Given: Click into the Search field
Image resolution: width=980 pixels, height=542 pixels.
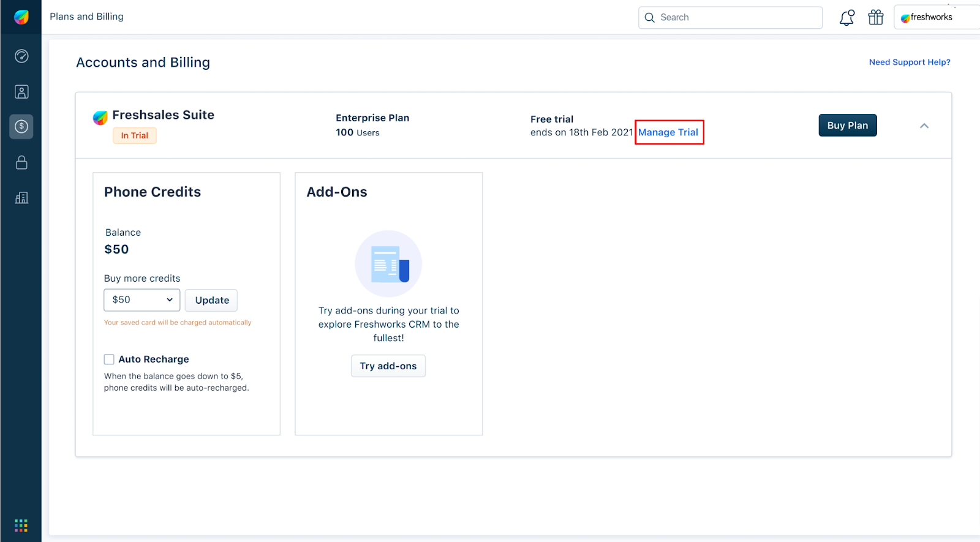Looking at the screenshot, I should point(730,18).
